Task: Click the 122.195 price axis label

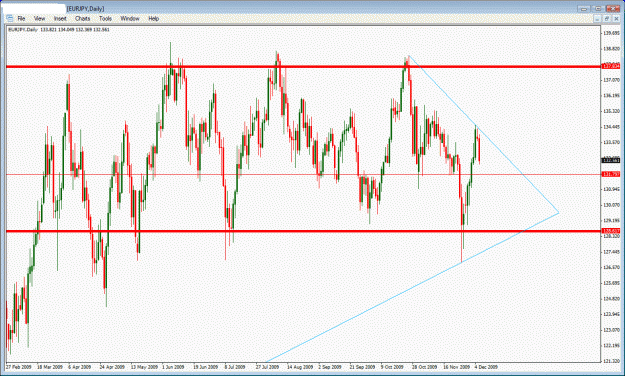Action: [612, 345]
